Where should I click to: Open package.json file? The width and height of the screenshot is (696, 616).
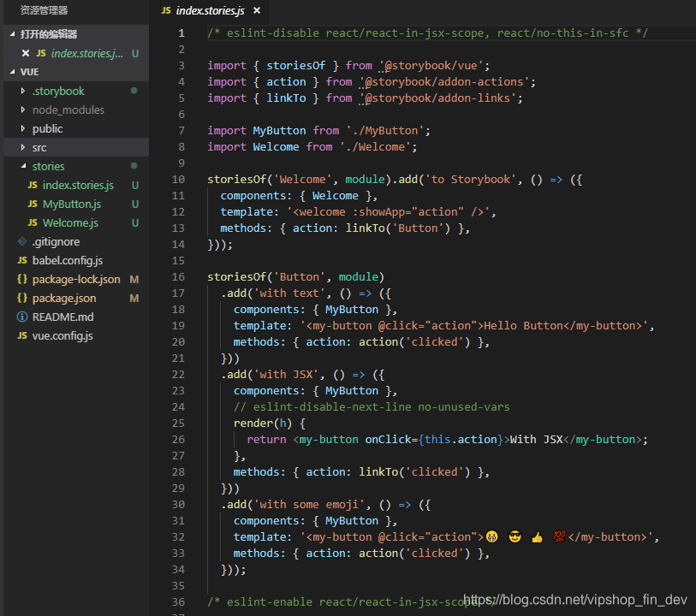(64, 298)
